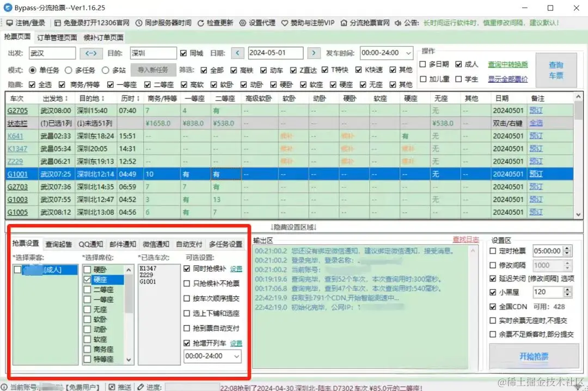Click 全选 link in 状态栏 row

536,123
